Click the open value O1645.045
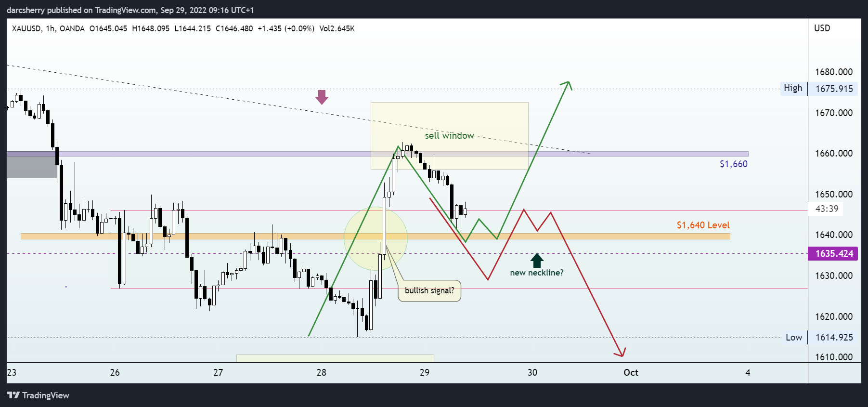The height and width of the screenshot is (407, 868). (x=108, y=28)
